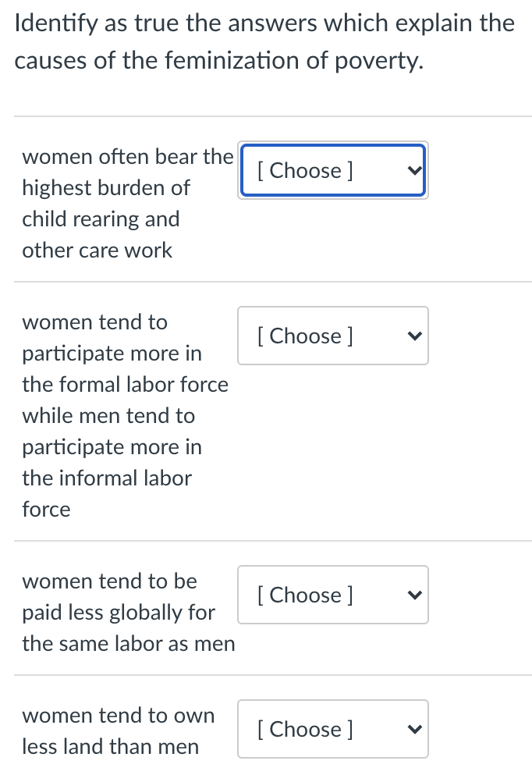Click the text 'paid less globally for'
This screenshot has height=782, width=532.
tap(118, 612)
